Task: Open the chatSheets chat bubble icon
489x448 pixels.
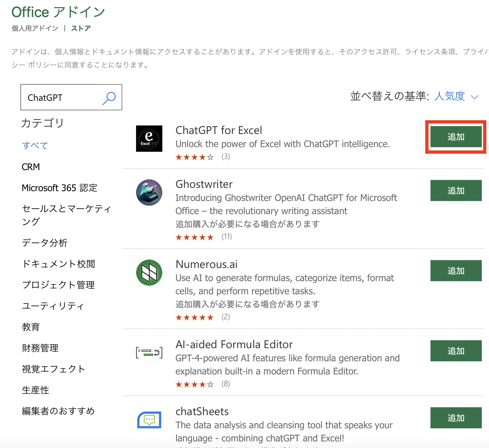Action: [x=149, y=420]
